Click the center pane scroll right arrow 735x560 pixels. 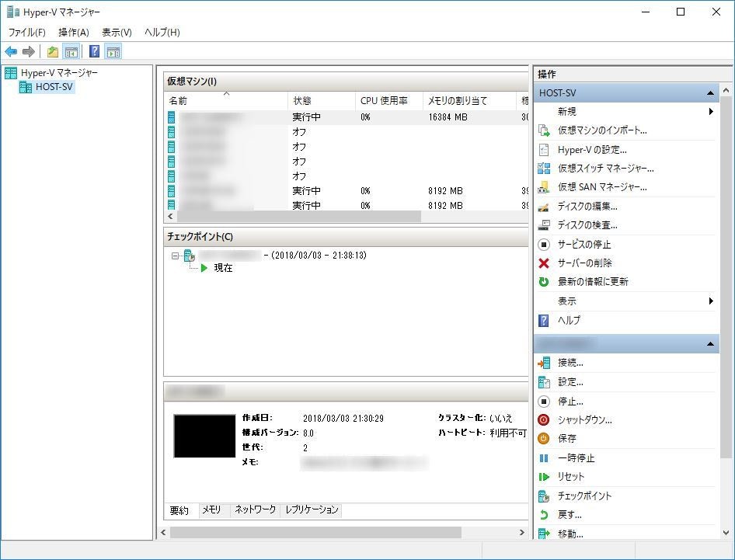pos(521,533)
